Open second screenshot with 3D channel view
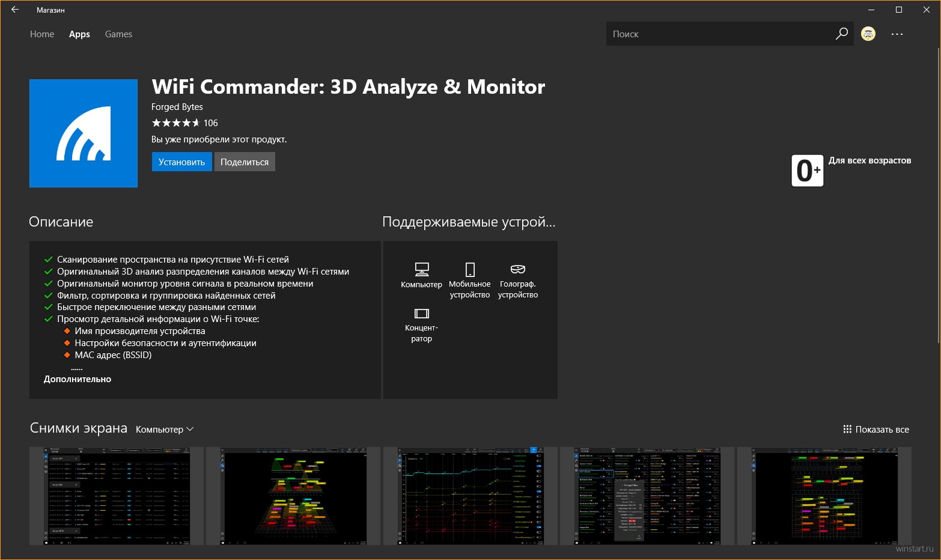Viewport: 941px width, 560px height. coord(293,496)
